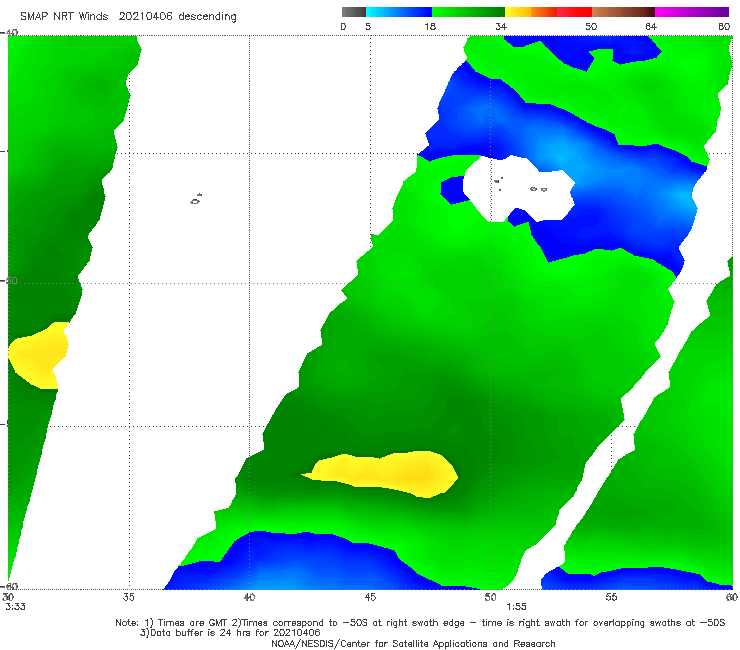
Task: Click the longitude axis label '60'
Action: coord(732,597)
